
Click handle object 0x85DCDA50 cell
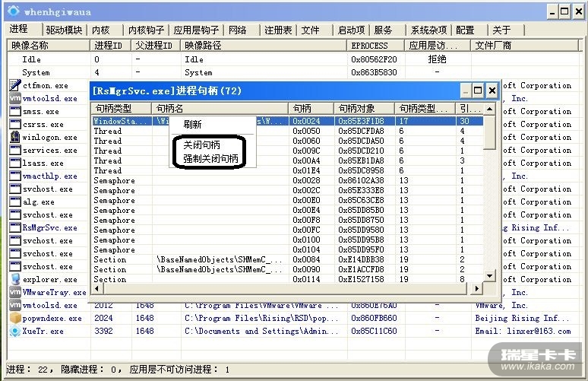(x=361, y=141)
